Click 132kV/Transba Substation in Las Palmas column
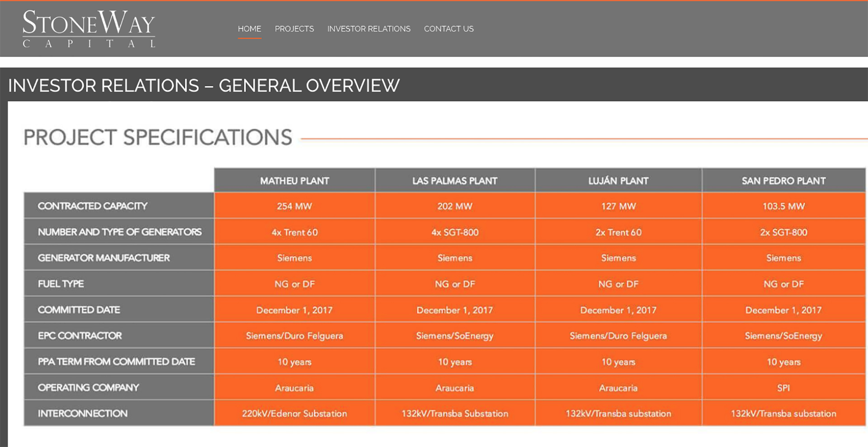Screen dimensions: 868x447 (x=455, y=414)
